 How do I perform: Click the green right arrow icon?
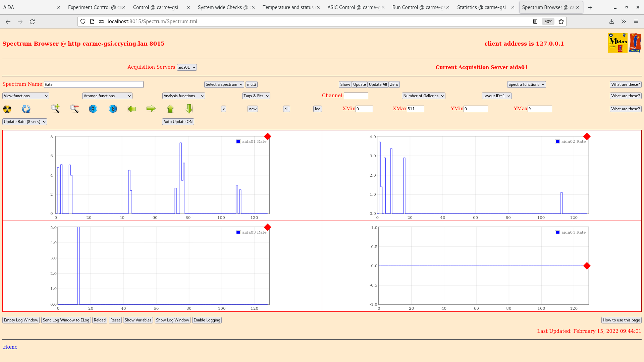tap(151, 109)
